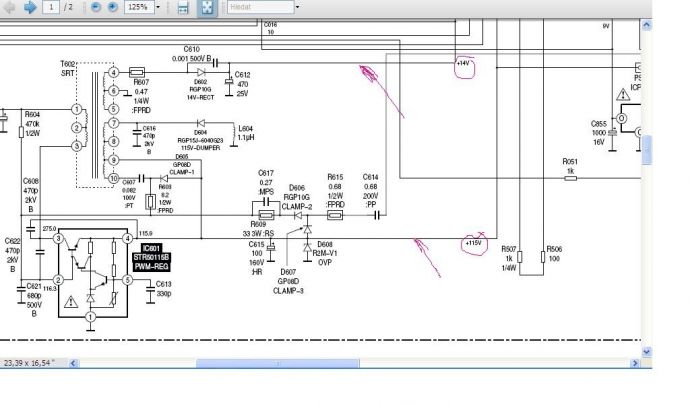Image resolution: width=690 pixels, height=404 pixels.
Task: Click the C621 capacitor label
Action: click(x=34, y=286)
